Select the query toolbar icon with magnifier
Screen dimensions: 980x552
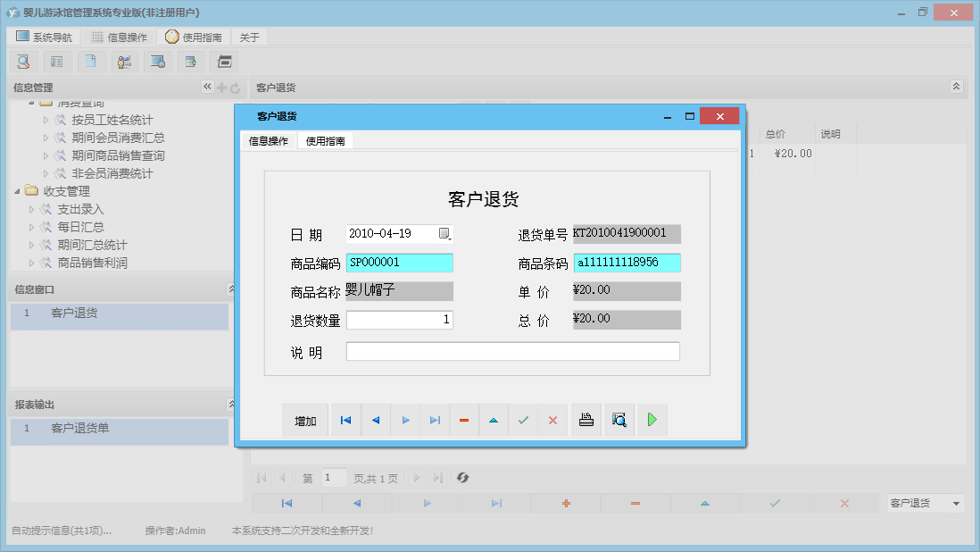coord(24,62)
